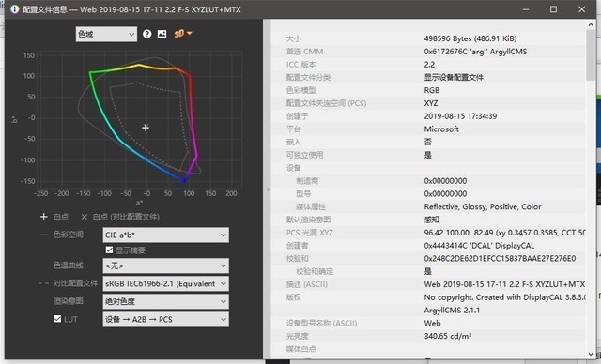The width and height of the screenshot is (601, 364).
Task: Open the 3D view dropdown
Action: click(183, 34)
